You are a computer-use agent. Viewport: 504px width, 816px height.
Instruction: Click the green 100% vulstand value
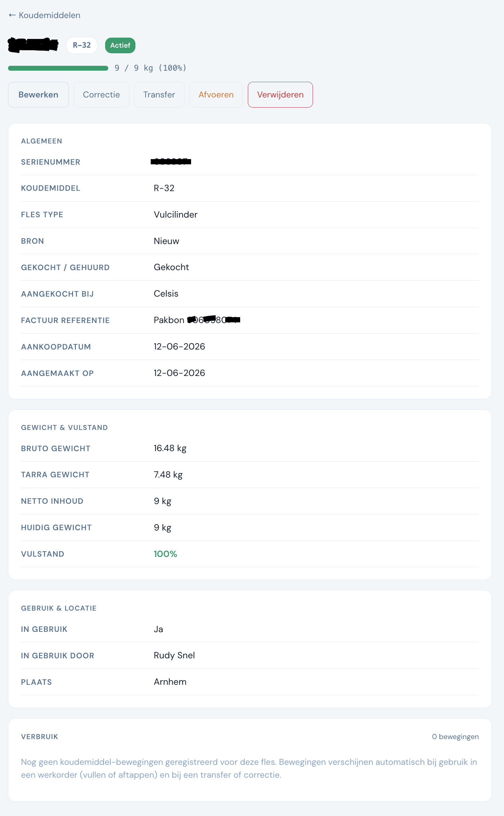tap(165, 554)
